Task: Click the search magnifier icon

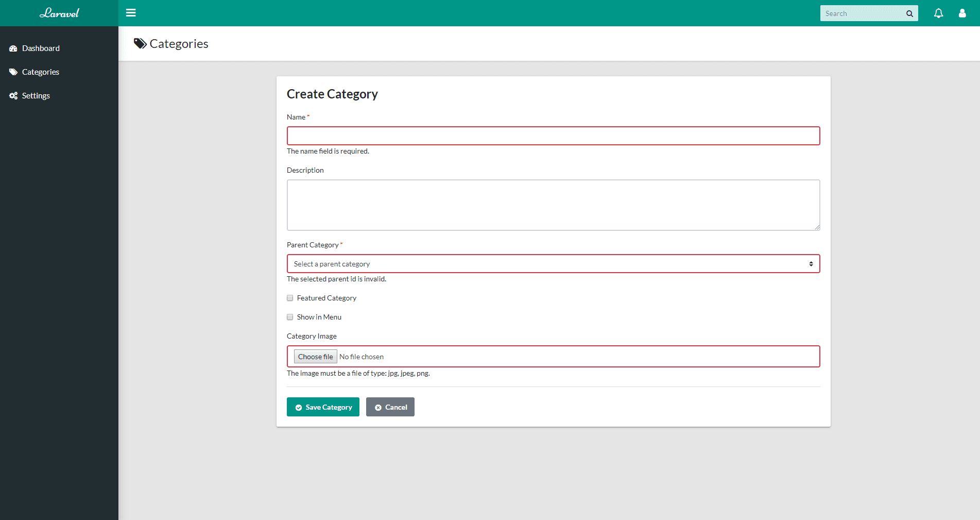Action: pyautogui.click(x=909, y=13)
